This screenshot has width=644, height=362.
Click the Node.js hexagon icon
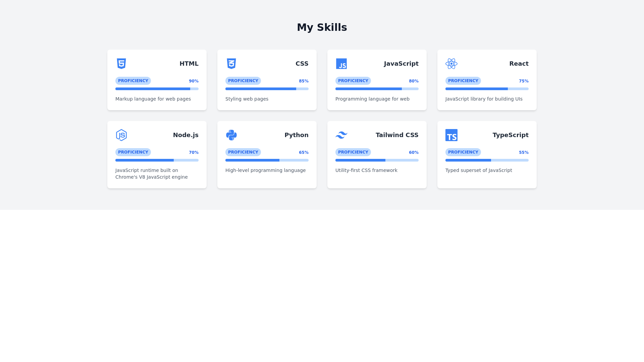[121, 135]
